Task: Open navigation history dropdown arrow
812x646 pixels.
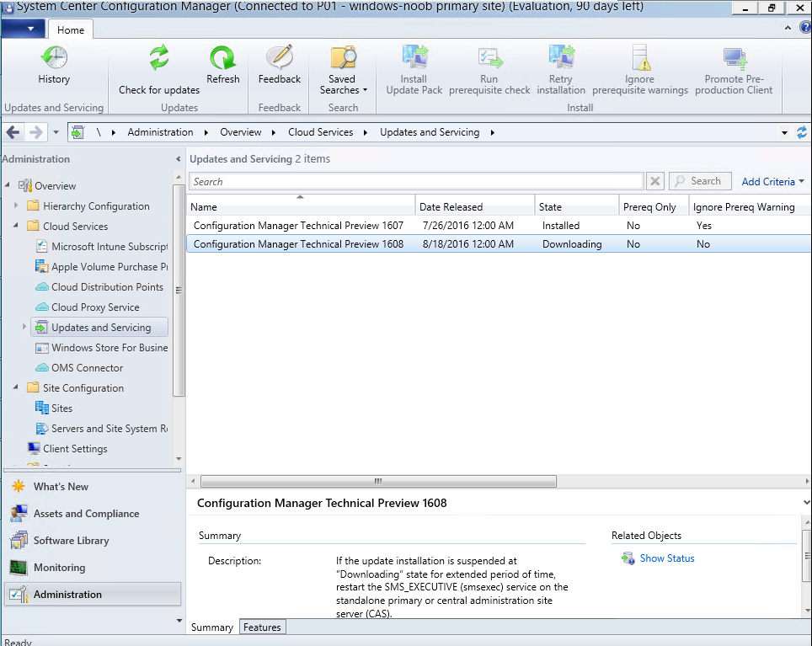Action: tap(56, 132)
